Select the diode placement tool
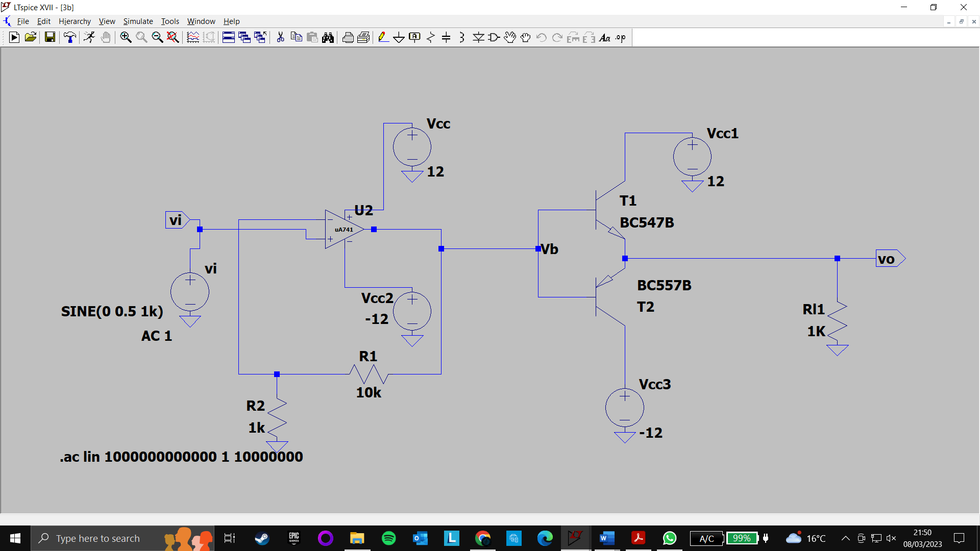 tap(478, 37)
